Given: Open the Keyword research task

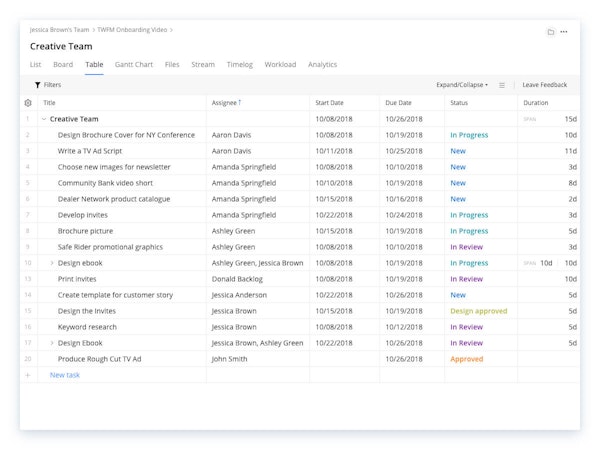Looking at the screenshot, I should [x=87, y=327].
